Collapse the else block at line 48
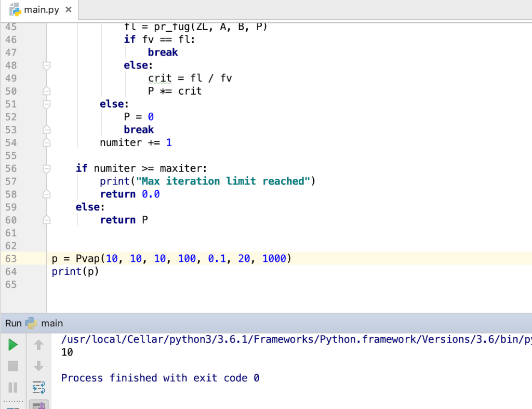Image resolution: width=532 pixels, height=409 pixels. (47, 65)
